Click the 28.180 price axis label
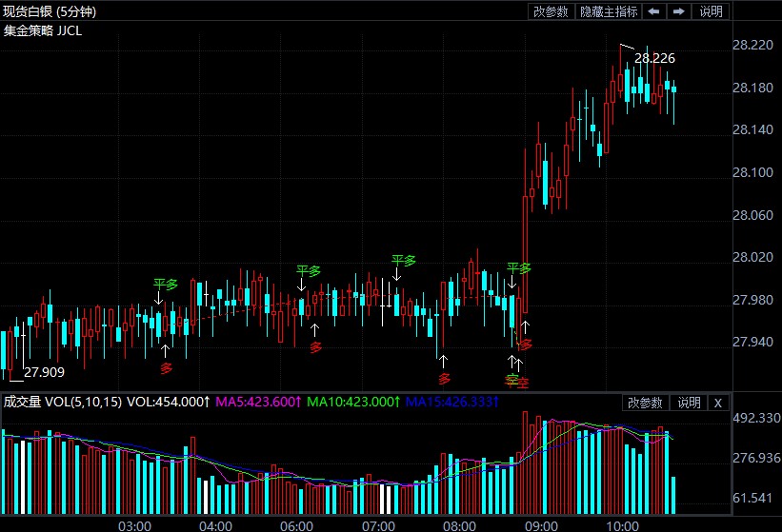This screenshot has width=782, height=532. [752, 88]
